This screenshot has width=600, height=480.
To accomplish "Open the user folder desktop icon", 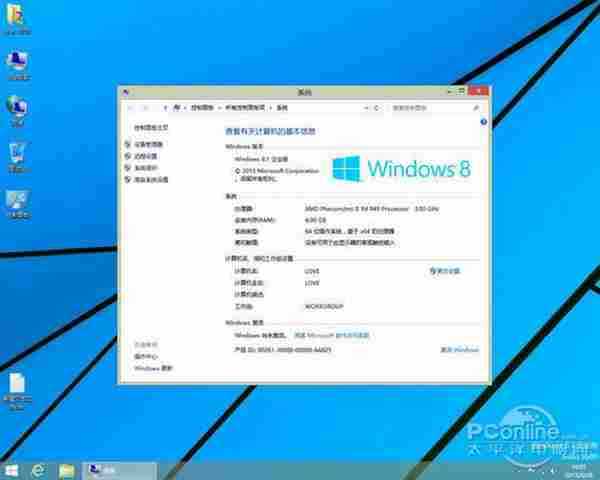I will point(18,21).
